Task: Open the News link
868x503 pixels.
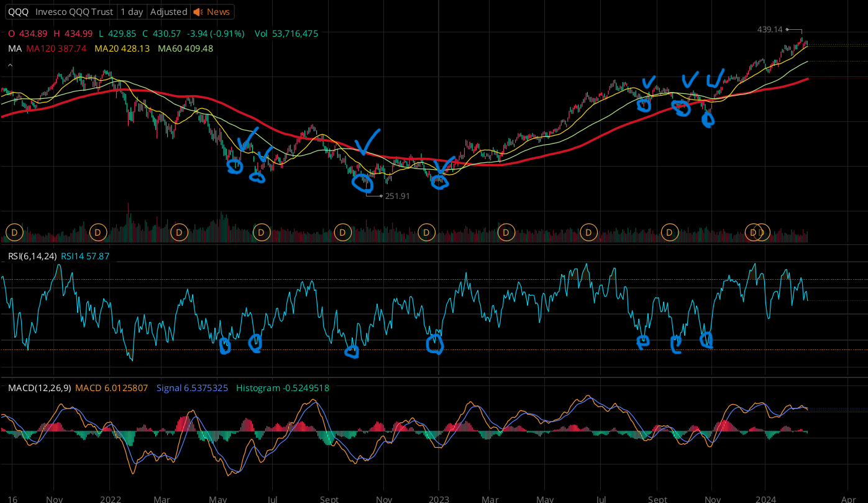Action: 218,12
